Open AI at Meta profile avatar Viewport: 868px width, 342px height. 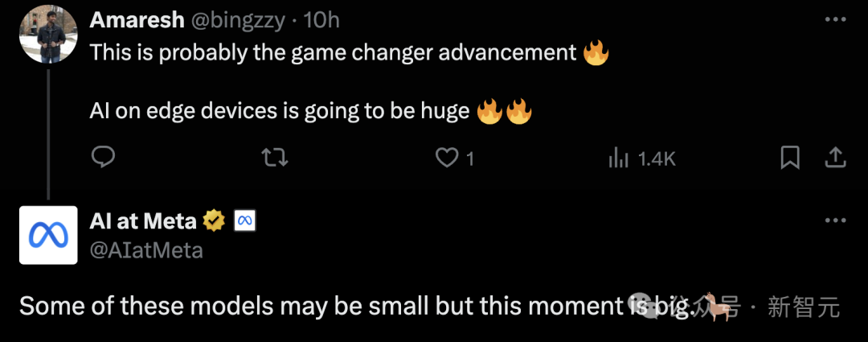(48, 235)
